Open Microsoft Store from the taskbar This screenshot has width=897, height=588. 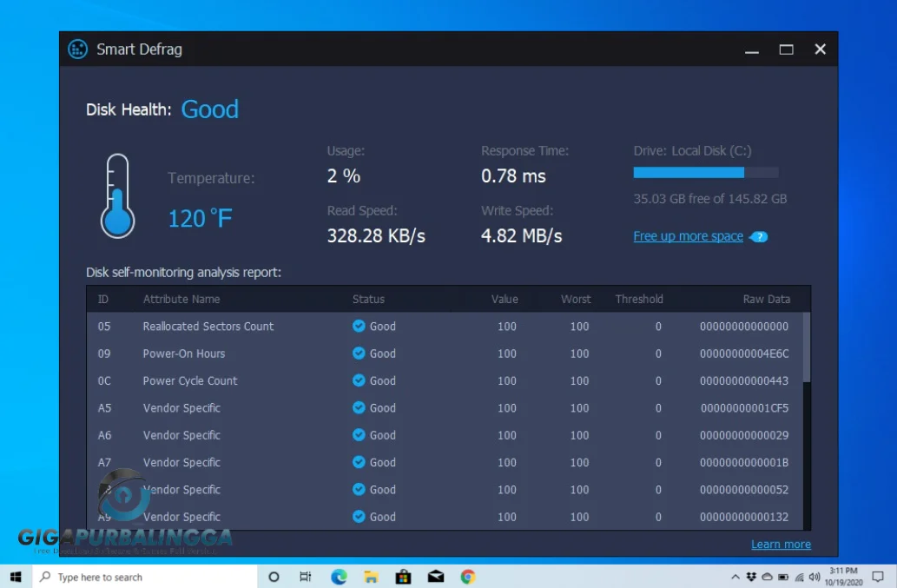(403, 577)
